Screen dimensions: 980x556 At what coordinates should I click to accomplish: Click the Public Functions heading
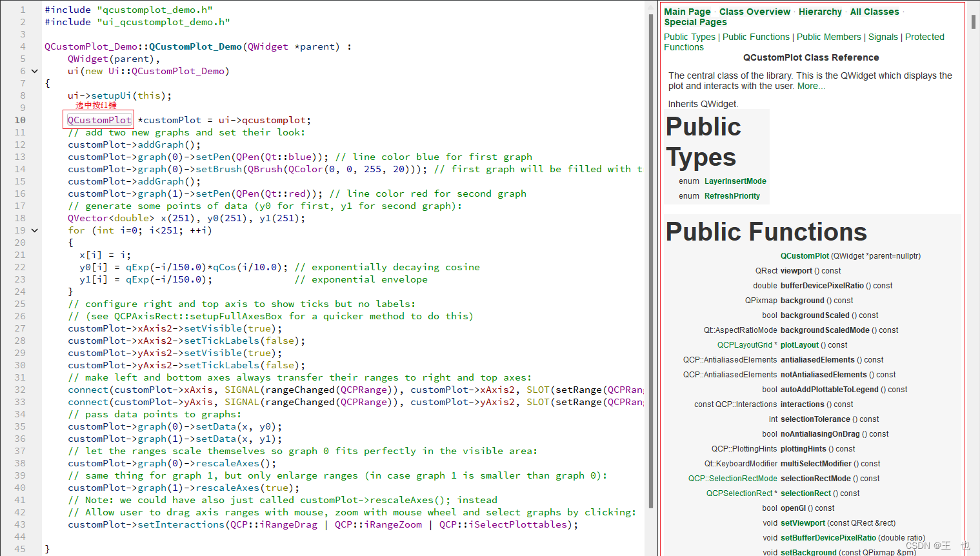766,232
